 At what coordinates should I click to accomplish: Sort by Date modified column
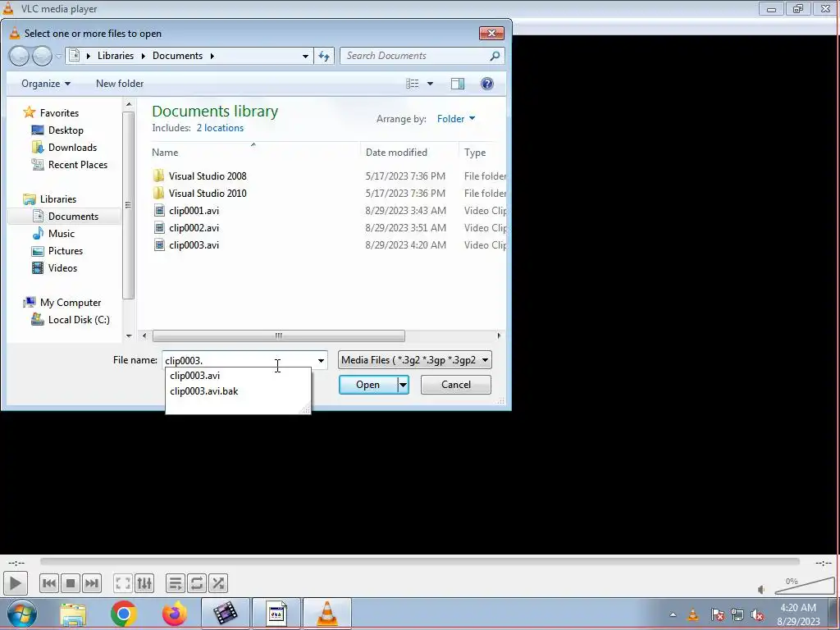[396, 153]
